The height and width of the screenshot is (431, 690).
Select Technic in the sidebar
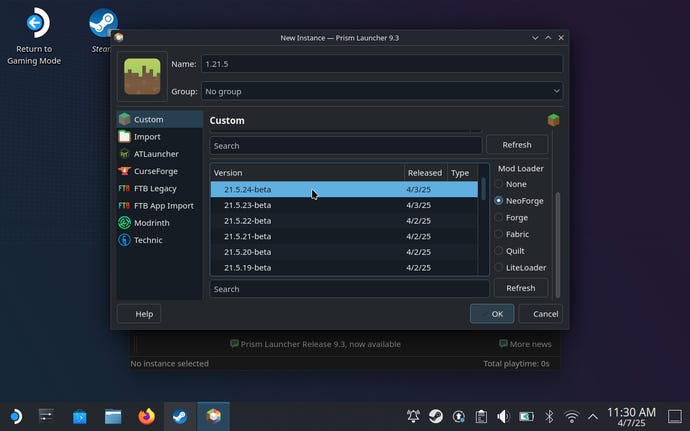[x=160, y=240]
